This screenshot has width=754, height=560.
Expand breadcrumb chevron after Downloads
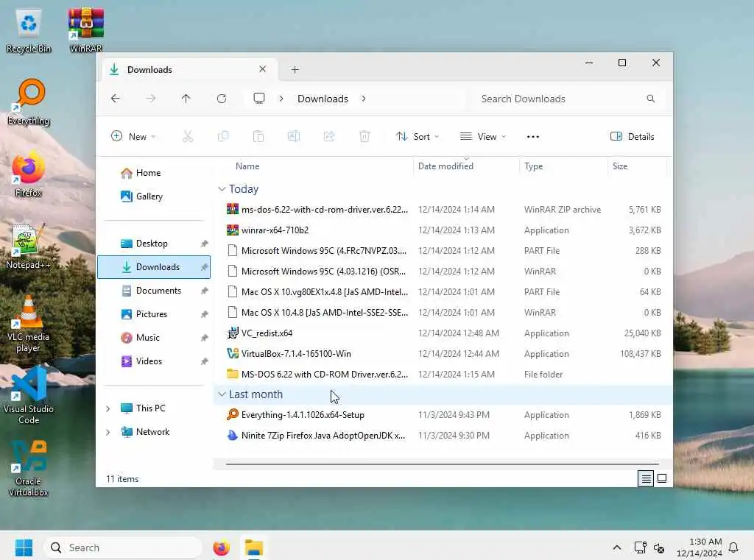[364, 99]
